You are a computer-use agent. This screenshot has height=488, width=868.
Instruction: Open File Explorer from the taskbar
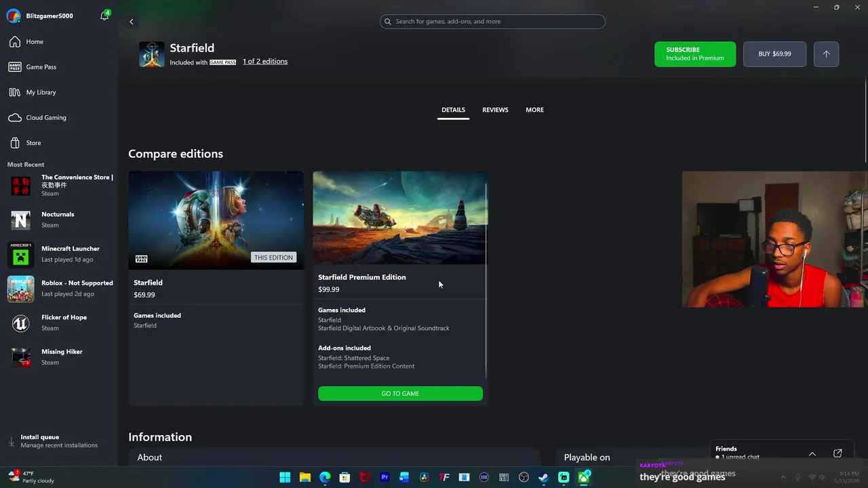coord(305,477)
